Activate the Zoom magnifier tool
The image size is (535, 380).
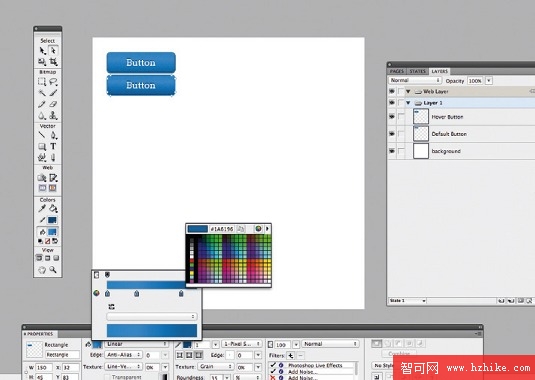(53, 269)
